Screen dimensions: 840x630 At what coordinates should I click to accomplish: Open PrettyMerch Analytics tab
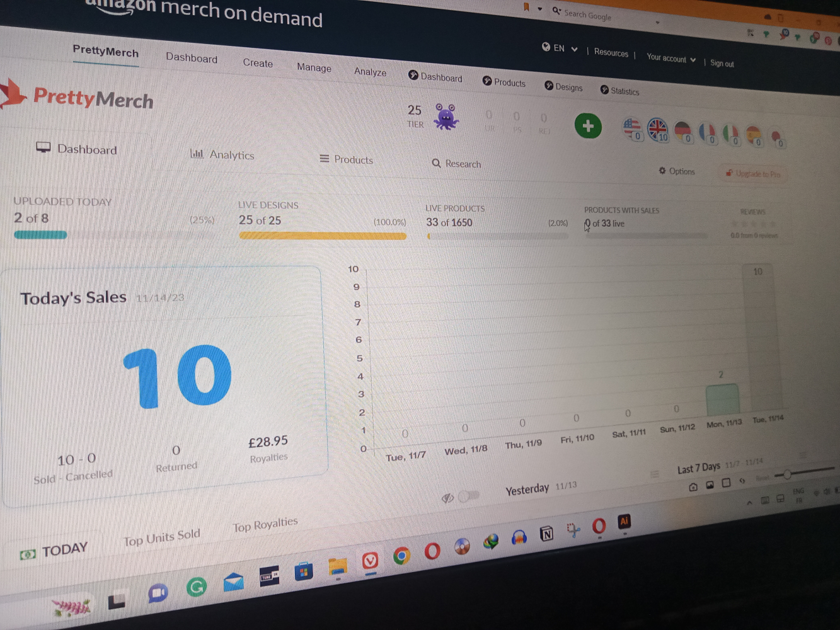tap(222, 154)
